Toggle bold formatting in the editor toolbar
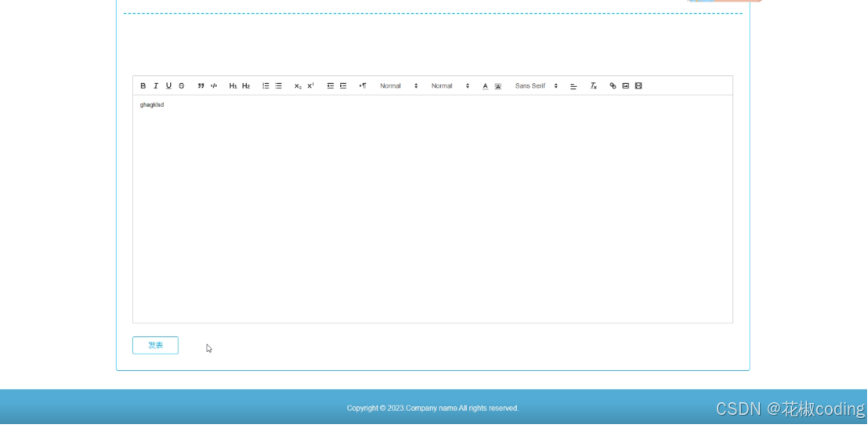Viewport: 868px width, 425px height. 143,86
